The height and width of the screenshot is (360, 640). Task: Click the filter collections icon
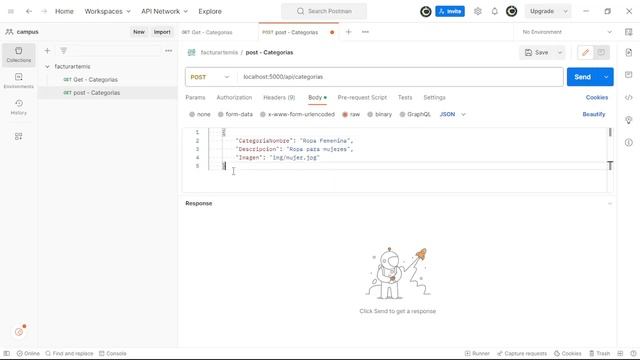pos(63,51)
